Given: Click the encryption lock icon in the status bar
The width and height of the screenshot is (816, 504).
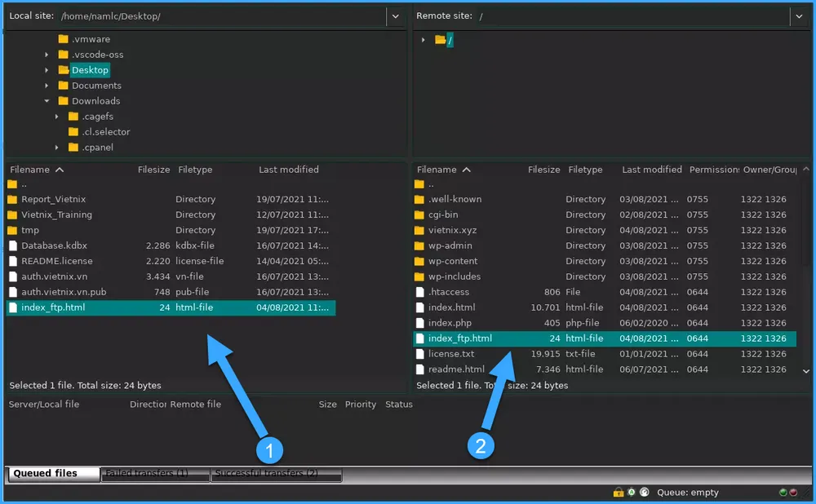Looking at the screenshot, I should pyautogui.click(x=618, y=492).
